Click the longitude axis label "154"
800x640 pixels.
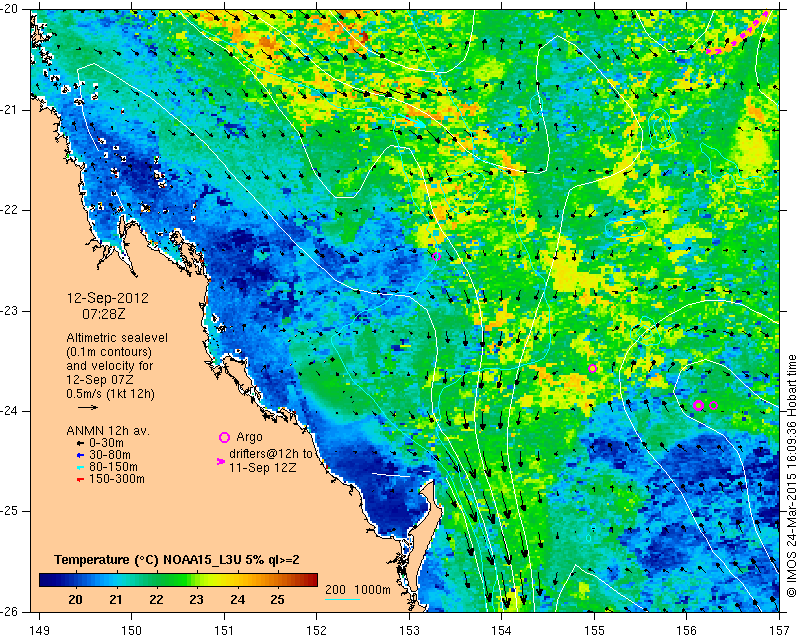point(502,631)
